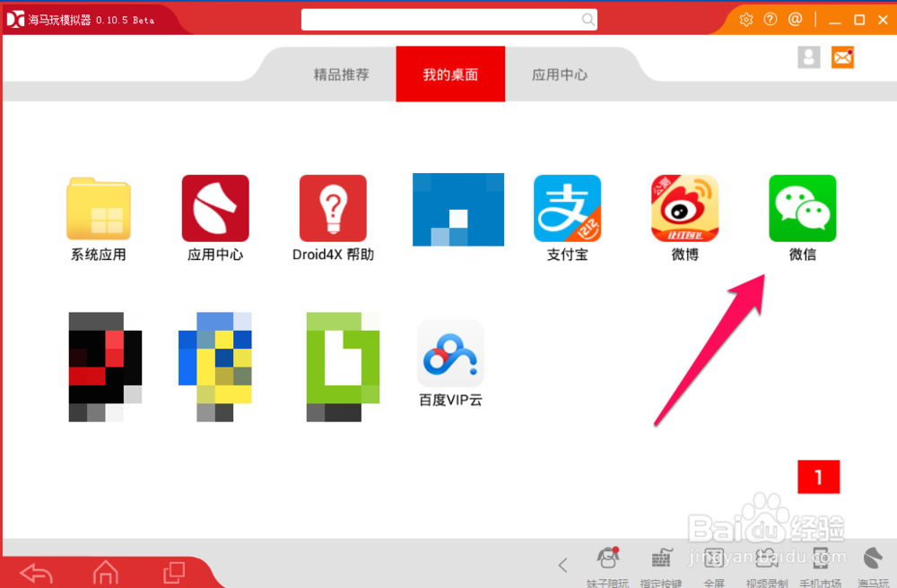The image size is (897, 588).
Task: Open 妹子陪玩 tool
Action: pos(607,566)
